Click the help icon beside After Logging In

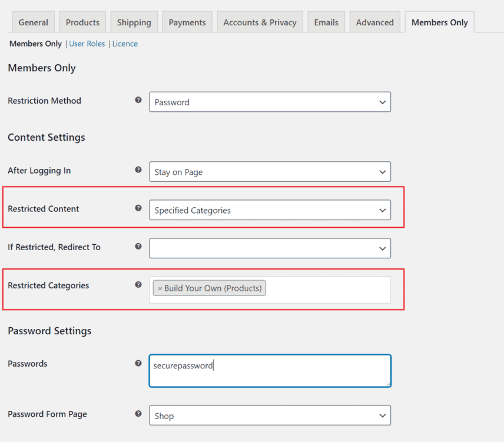[x=138, y=170]
